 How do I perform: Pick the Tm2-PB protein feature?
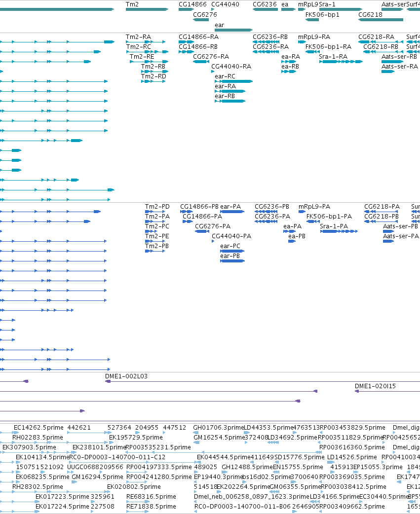[x=155, y=251]
